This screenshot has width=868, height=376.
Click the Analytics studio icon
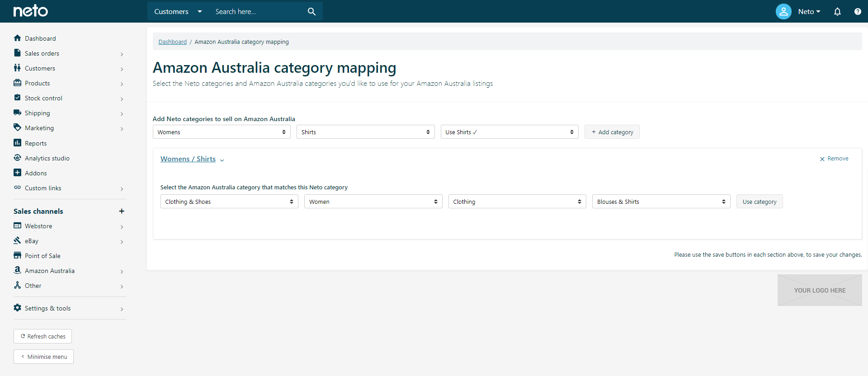click(17, 158)
